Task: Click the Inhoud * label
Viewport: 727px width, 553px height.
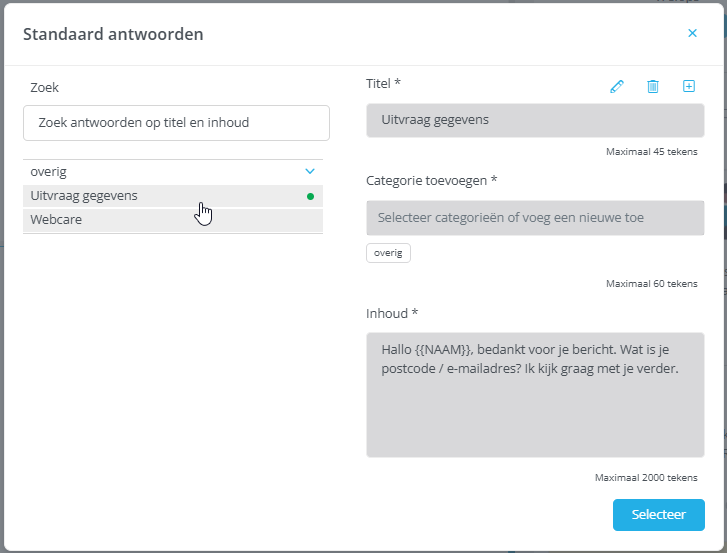Action: 392,314
